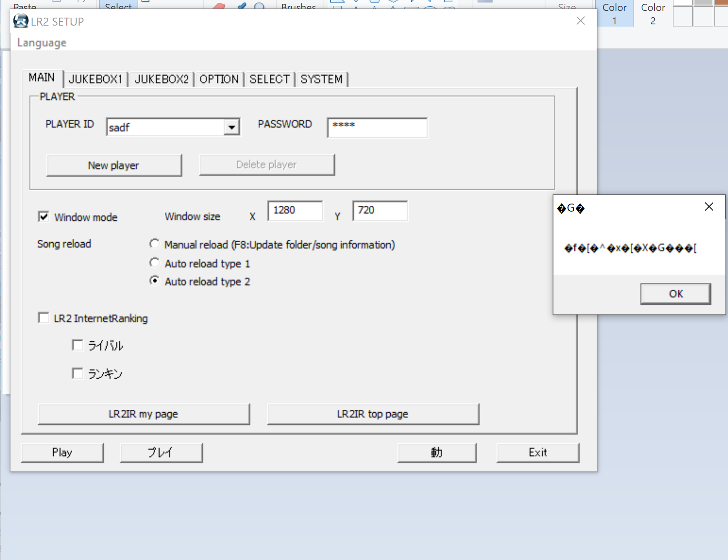Click the プレイ button
This screenshot has width=728, height=560.
(x=161, y=453)
